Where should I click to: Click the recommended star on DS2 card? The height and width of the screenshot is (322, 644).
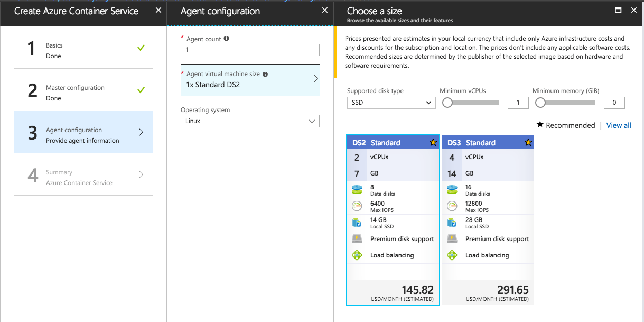point(433,142)
